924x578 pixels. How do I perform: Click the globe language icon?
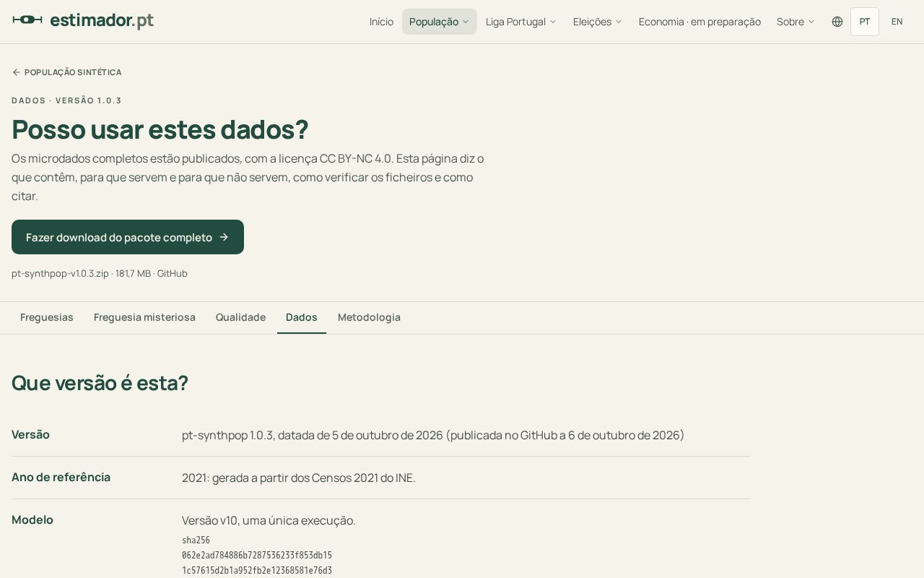pyautogui.click(x=837, y=22)
